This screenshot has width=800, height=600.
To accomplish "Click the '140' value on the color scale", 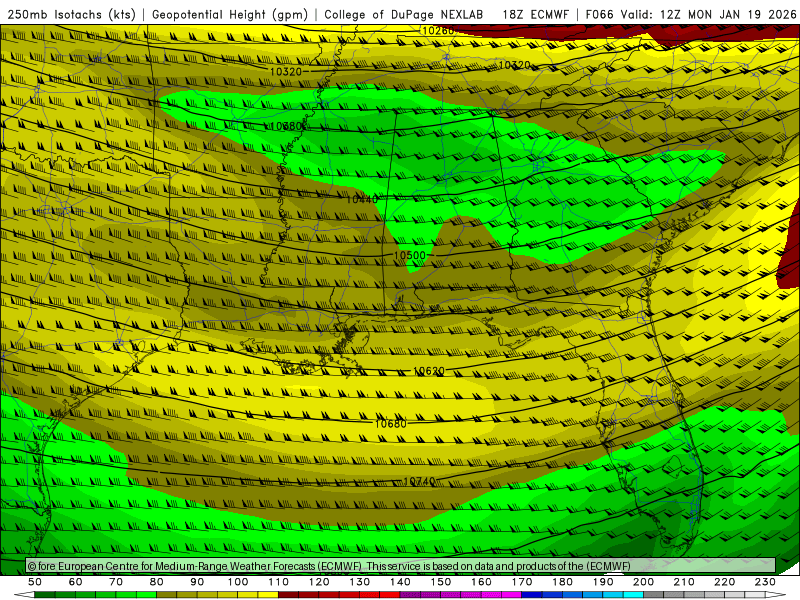I will (401, 582).
